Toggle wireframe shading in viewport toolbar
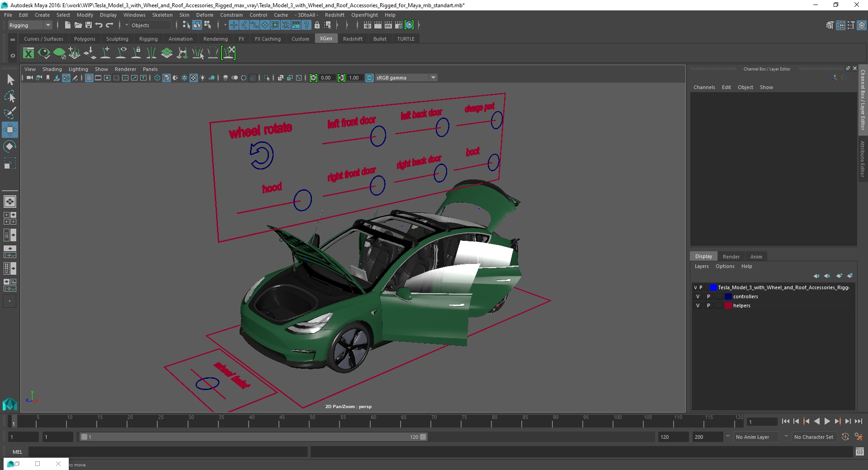868x470 pixels. click(x=157, y=78)
